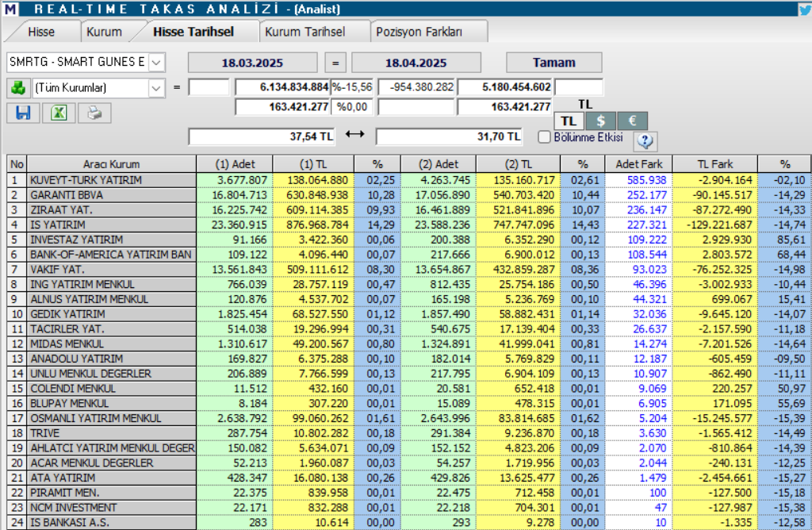Select the BLUPAY MENKUL row
Image resolution: width=812 pixels, height=530 pixels.
tap(409, 404)
